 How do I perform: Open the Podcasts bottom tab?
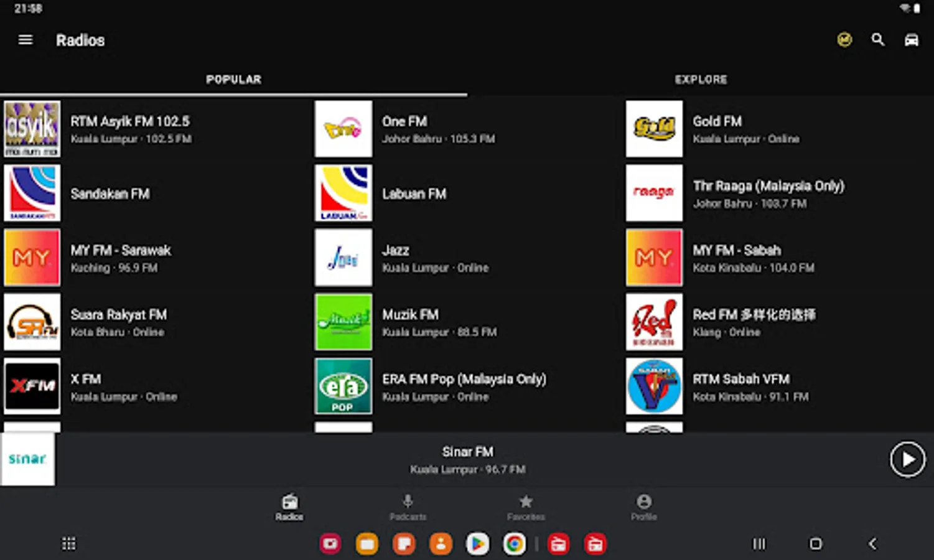tap(408, 507)
